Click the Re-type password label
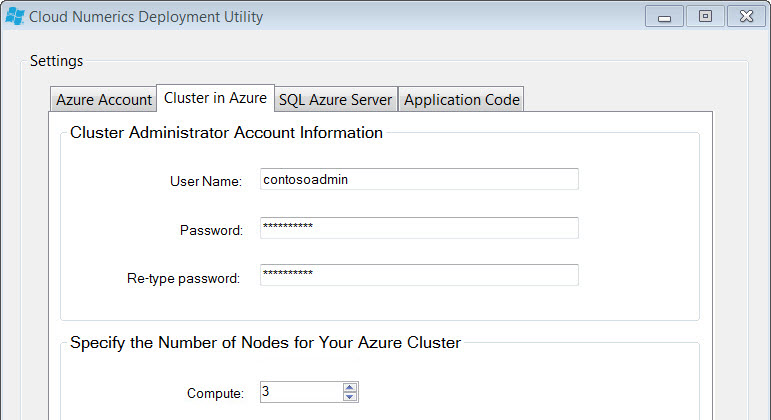The width and height of the screenshot is (771, 420). (x=183, y=278)
